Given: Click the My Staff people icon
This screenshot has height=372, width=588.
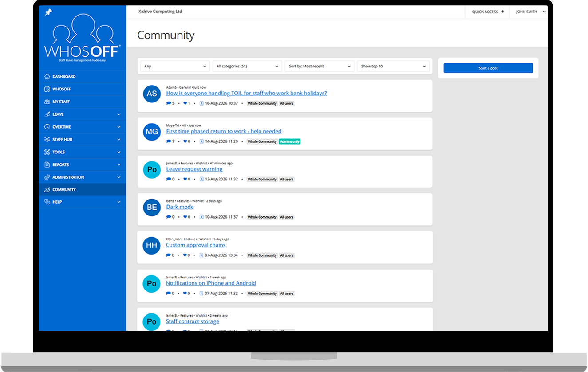Looking at the screenshot, I should [x=47, y=102].
